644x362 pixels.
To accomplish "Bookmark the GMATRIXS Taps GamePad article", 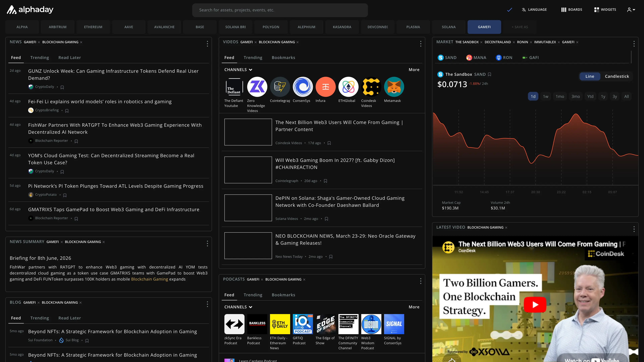I will pyautogui.click(x=76, y=219).
